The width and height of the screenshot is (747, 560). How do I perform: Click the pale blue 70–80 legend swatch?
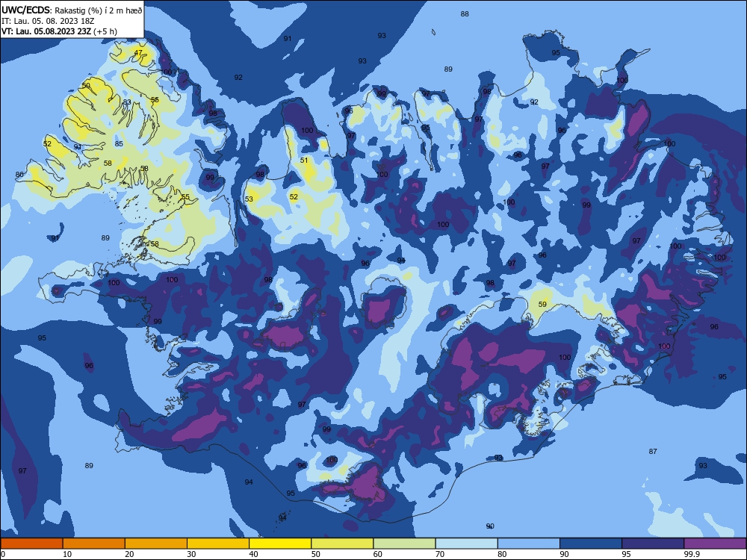point(466,544)
